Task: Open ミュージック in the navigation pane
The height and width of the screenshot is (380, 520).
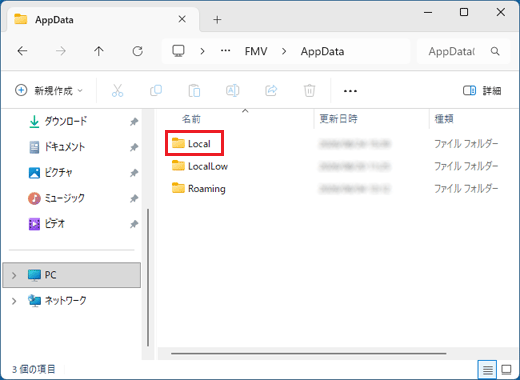Action: click(64, 198)
